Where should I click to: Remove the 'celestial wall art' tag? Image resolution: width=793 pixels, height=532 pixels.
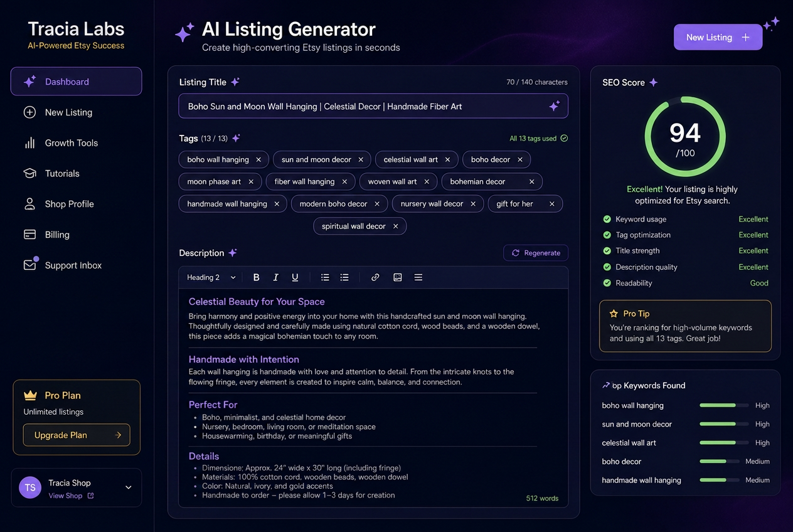pos(447,159)
